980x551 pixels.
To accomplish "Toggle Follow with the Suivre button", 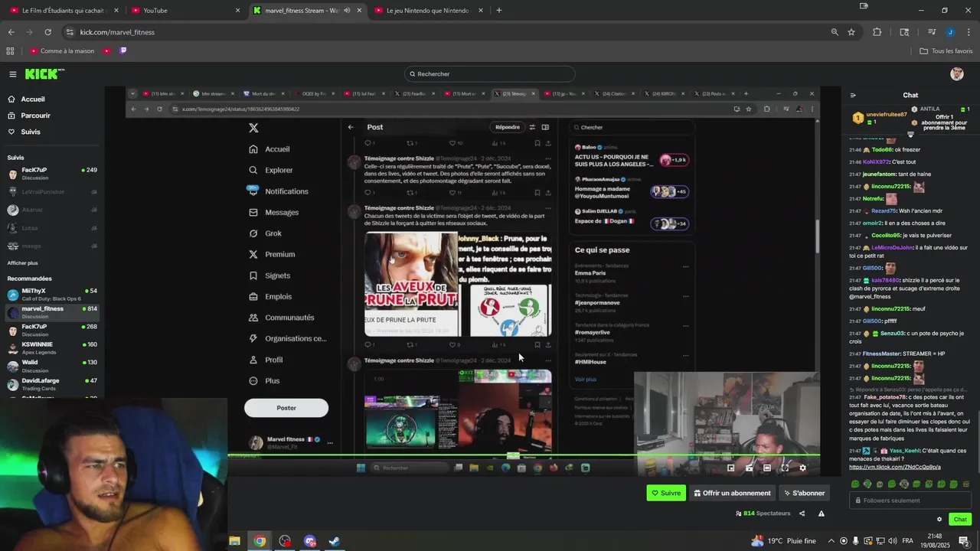I will (x=666, y=493).
